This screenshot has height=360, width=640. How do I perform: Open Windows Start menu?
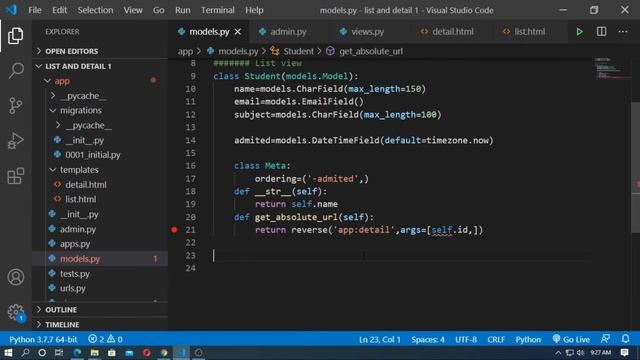[x=8, y=352]
